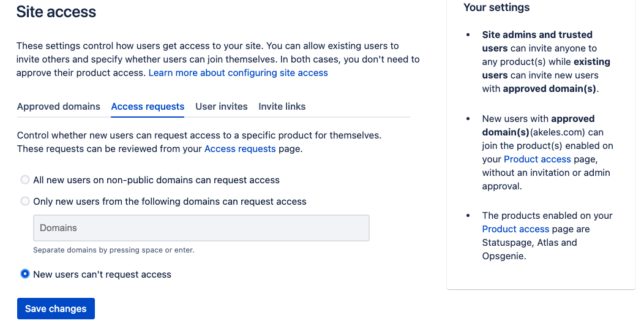Click the Site access page heading
The image size is (644, 323).
pos(56,12)
